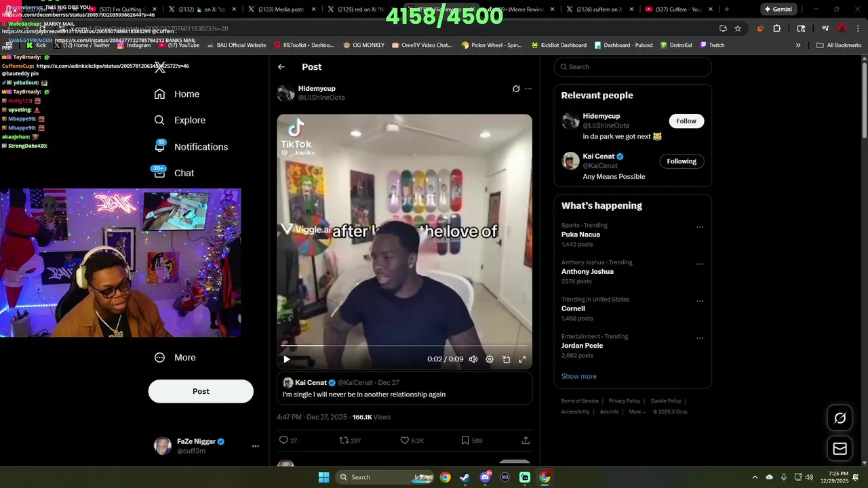
Task: Open video settings gear icon
Action: tap(490, 359)
